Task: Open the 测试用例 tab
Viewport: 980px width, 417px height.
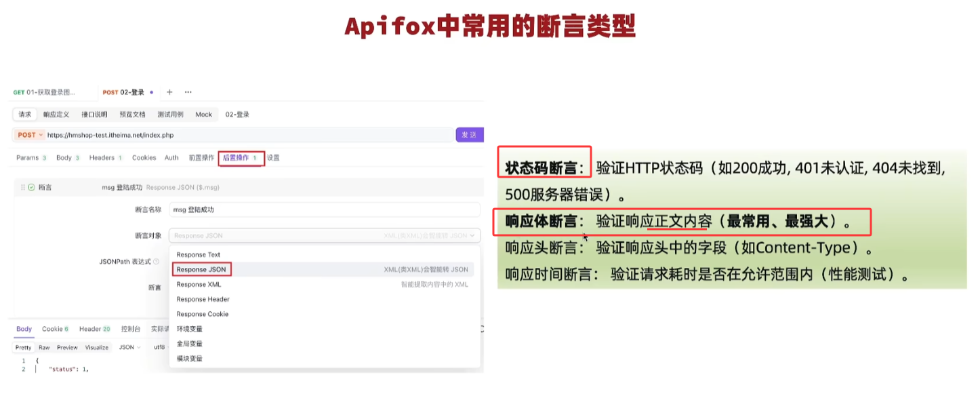Action: pos(170,115)
